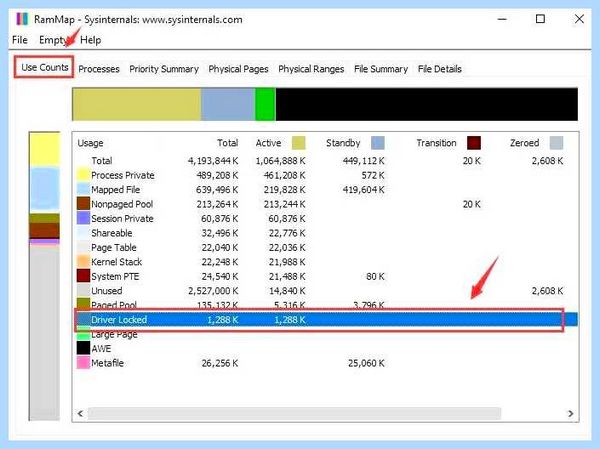Viewport: 600px width, 449px height.
Task: Click scroll left arrow of horizontal scrollbar
Action: [x=80, y=413]
